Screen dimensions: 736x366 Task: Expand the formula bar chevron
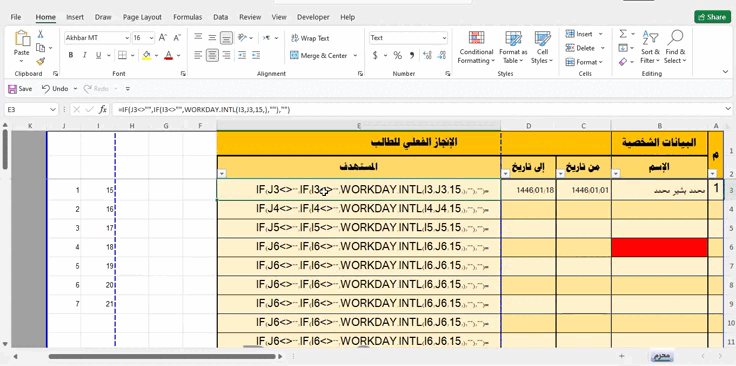pyautogui.click(x=728, y=109)
